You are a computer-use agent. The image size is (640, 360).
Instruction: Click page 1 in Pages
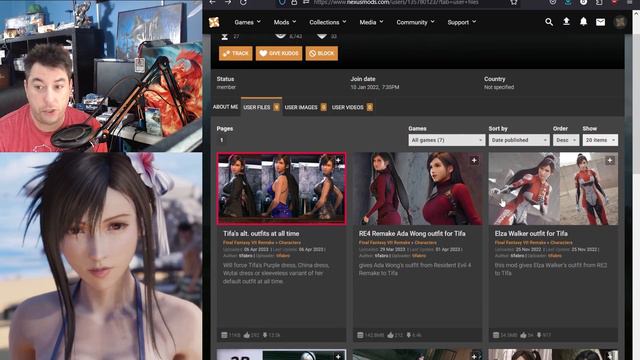[x=222, y=140]
